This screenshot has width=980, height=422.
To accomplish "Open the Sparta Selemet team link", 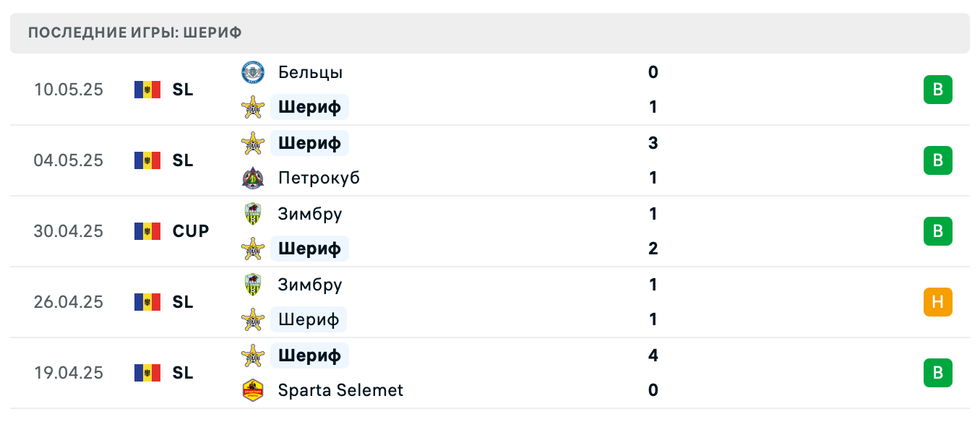I will point(340,390).
